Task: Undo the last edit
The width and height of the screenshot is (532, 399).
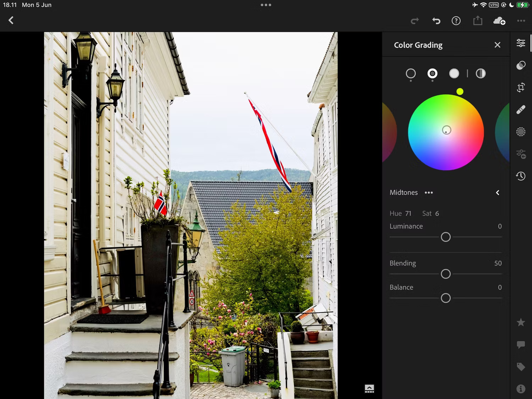Action: pos(436,21)
